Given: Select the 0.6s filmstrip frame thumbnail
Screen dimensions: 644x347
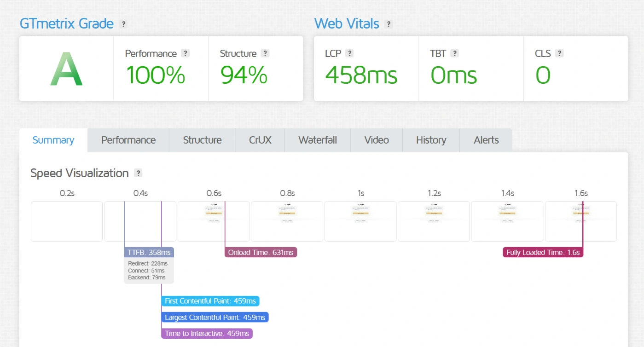Looking at the screenshot, I should [214, 221].
